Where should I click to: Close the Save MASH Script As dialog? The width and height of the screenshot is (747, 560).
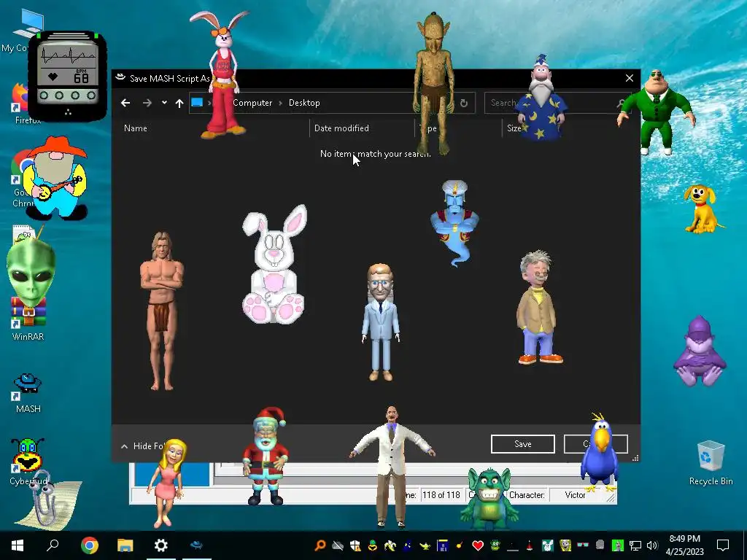(x=630, y=78)
